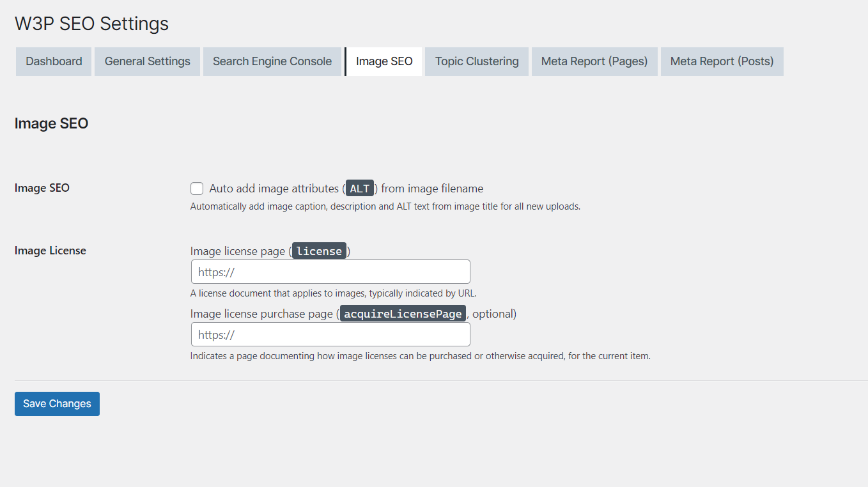Select the Image SEO tab
The image size is (868, 487).
[384, 61]
